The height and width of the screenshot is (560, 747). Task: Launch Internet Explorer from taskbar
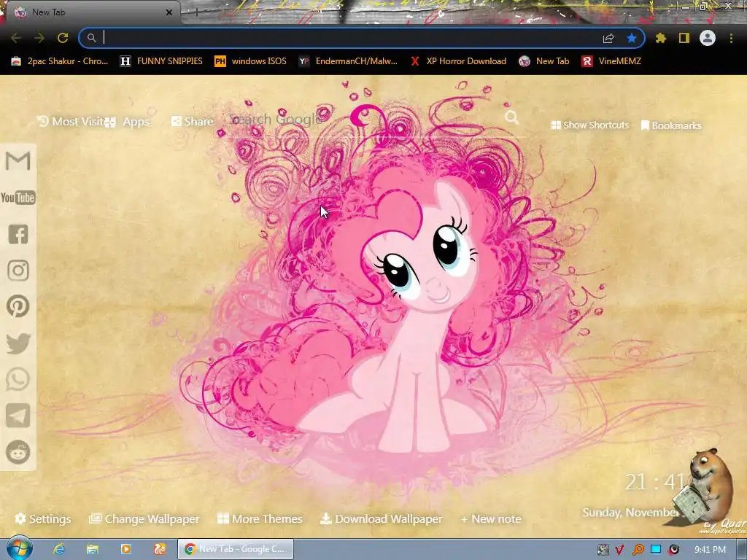(58, 549)
